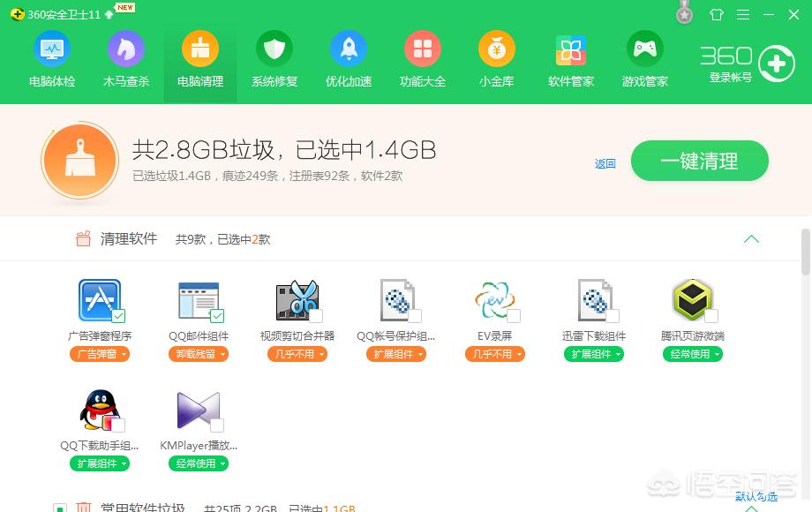812x512 pixels.
Task: Click the vertical scrollbar thumb
Action: (x=807, y=252)
